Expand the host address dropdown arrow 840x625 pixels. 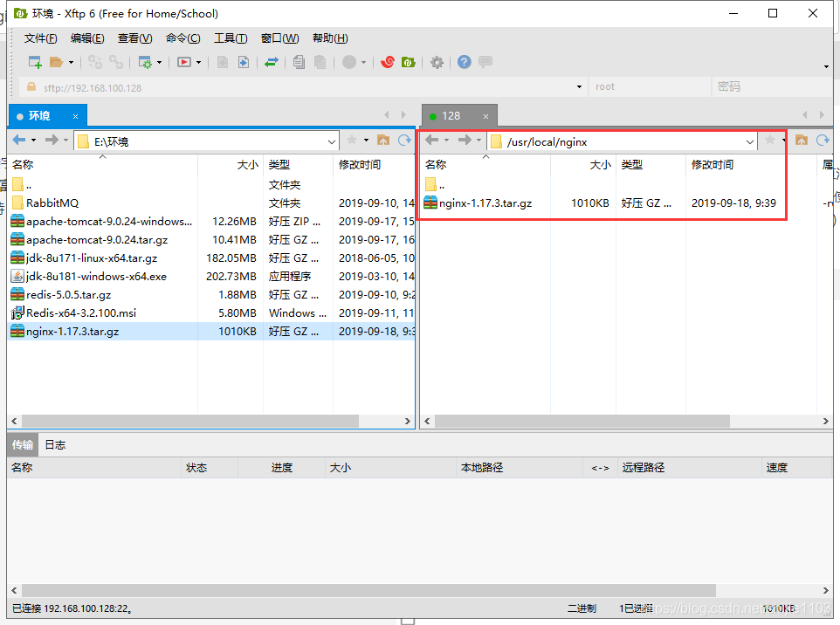[x=579, y=86]
